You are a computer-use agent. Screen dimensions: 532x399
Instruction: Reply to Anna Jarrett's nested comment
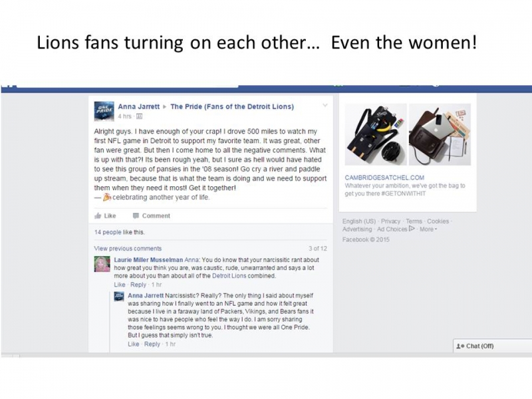(152, 344)
